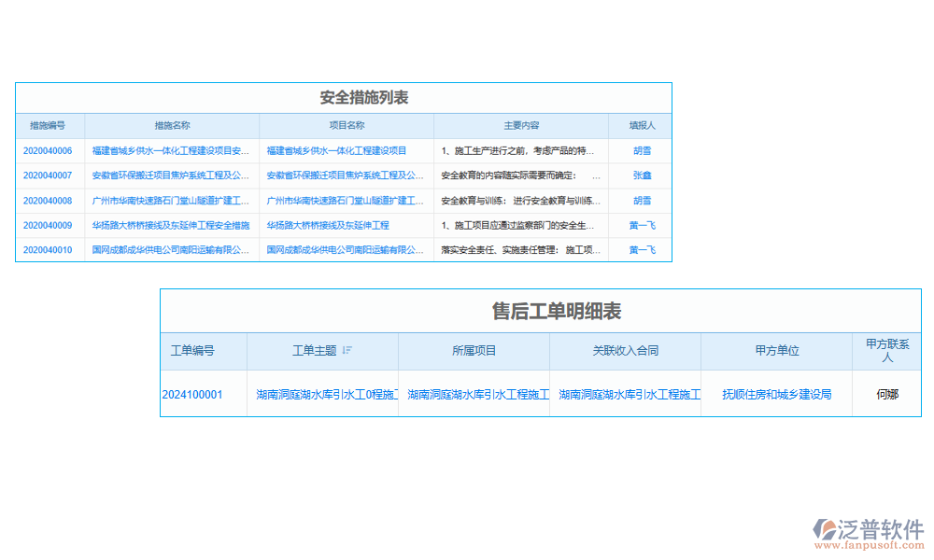This screenshot has height=560, width=934.
Task: Click the 措施名称 column header
Action: [x=172, y=126]
